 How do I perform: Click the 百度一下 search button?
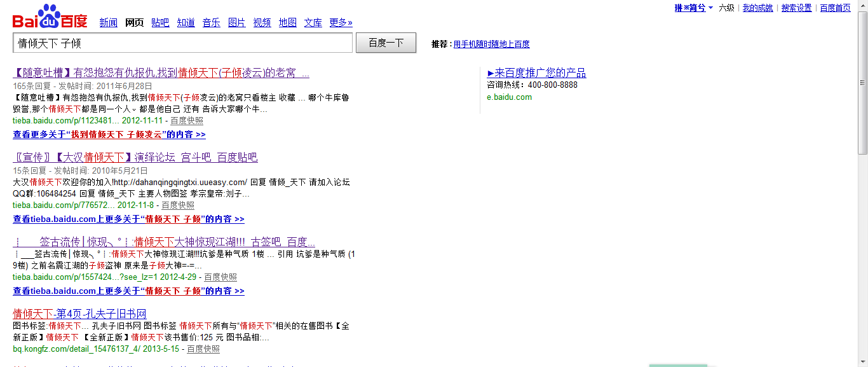(x=386, y=43)
